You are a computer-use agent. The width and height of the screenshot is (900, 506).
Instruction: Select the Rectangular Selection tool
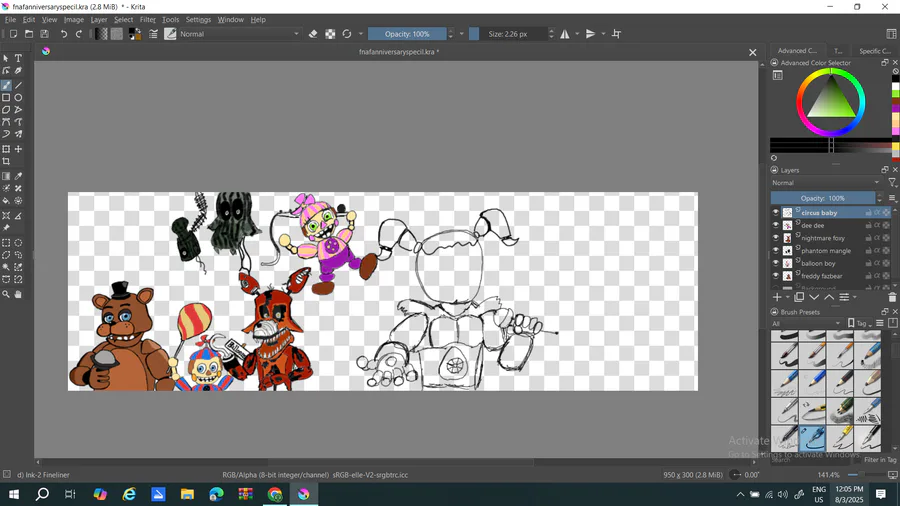[6, 243]
